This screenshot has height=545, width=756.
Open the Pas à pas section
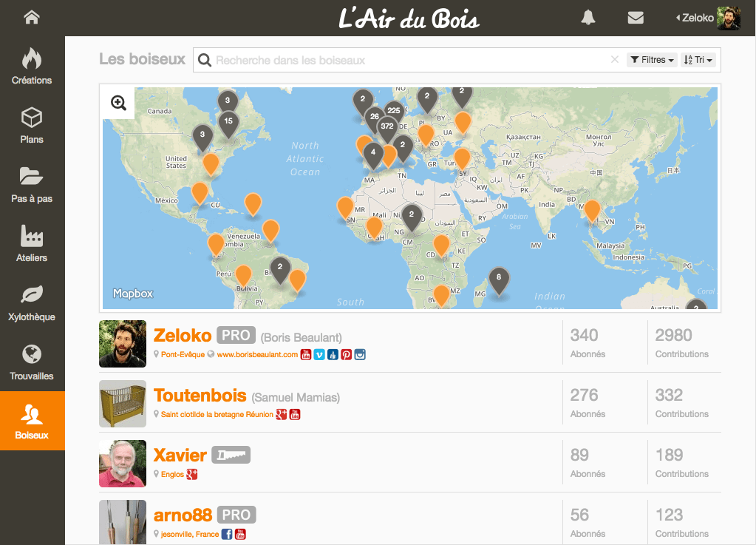pyautogui.click(x=32, y=185)
